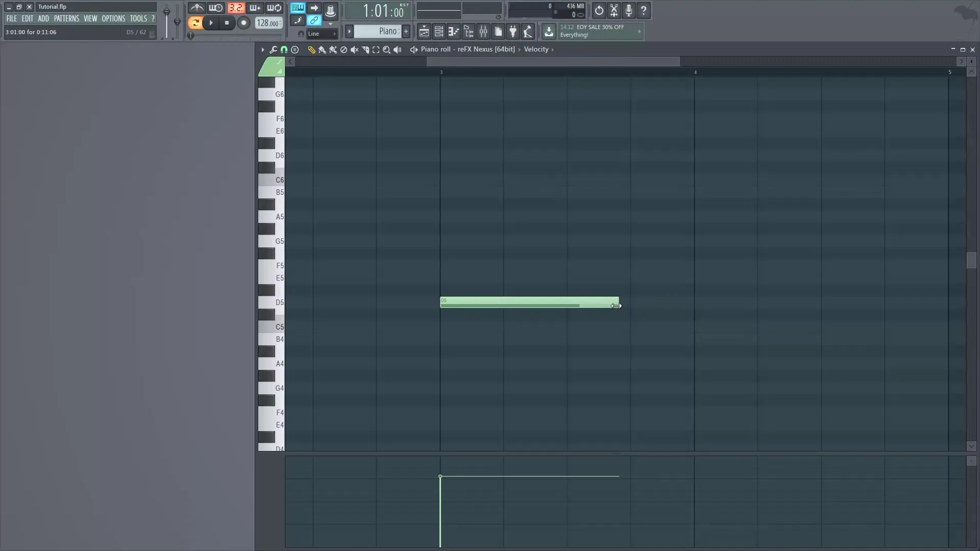Open the OPTIONS menu
This screenshot has height=551, width=980.
pos(113,18)
